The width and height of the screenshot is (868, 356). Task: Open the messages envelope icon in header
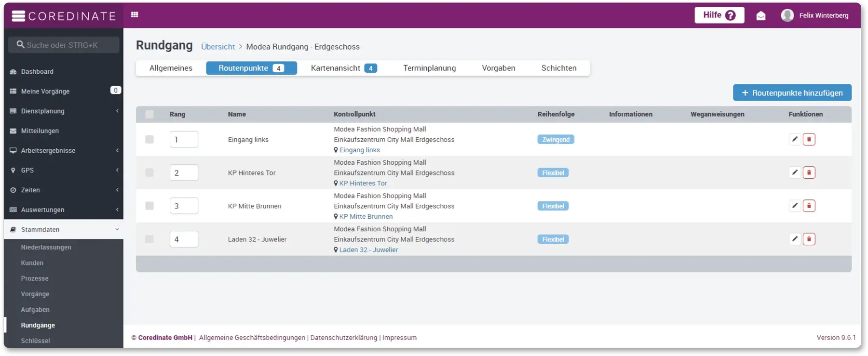pos(760,16)
